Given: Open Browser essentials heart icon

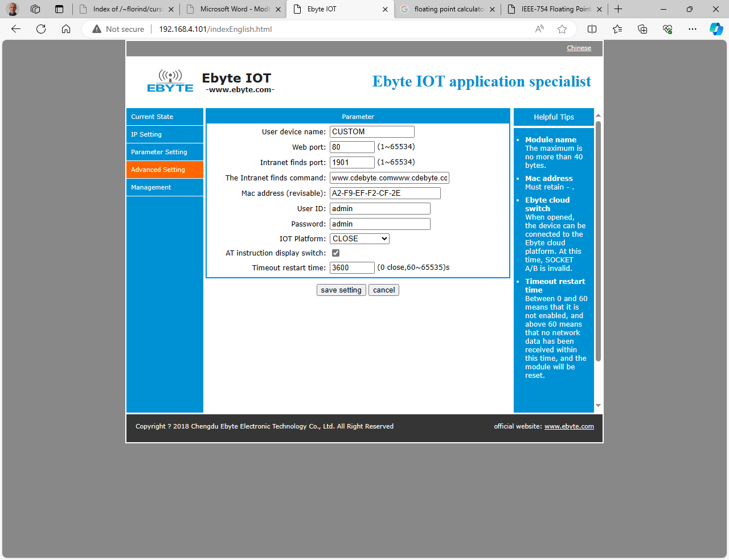Looking at the screenshot, I should 667,29.
